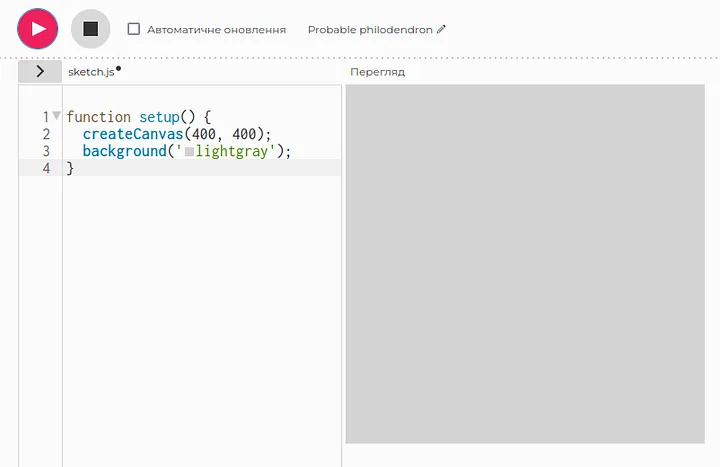Viewport: 720px width, 467px height.
Task: Click line number 3 in the gutter
Action: pyautogui.click(x=45, y=151)
